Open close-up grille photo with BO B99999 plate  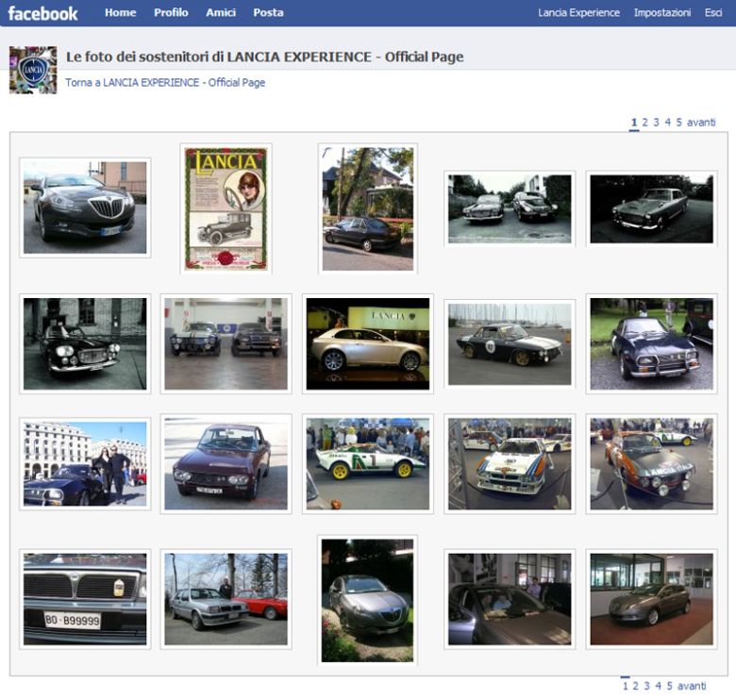tap(85, 599)
